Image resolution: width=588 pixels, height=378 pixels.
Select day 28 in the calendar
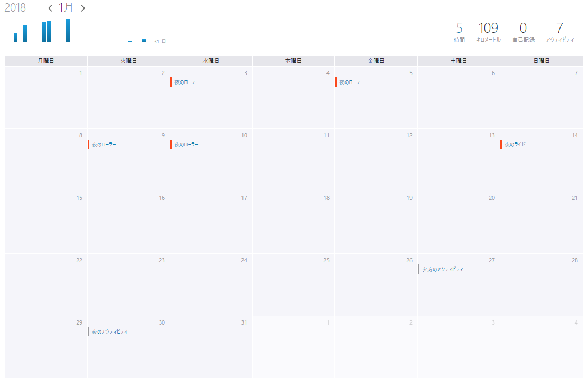(542, 284)
